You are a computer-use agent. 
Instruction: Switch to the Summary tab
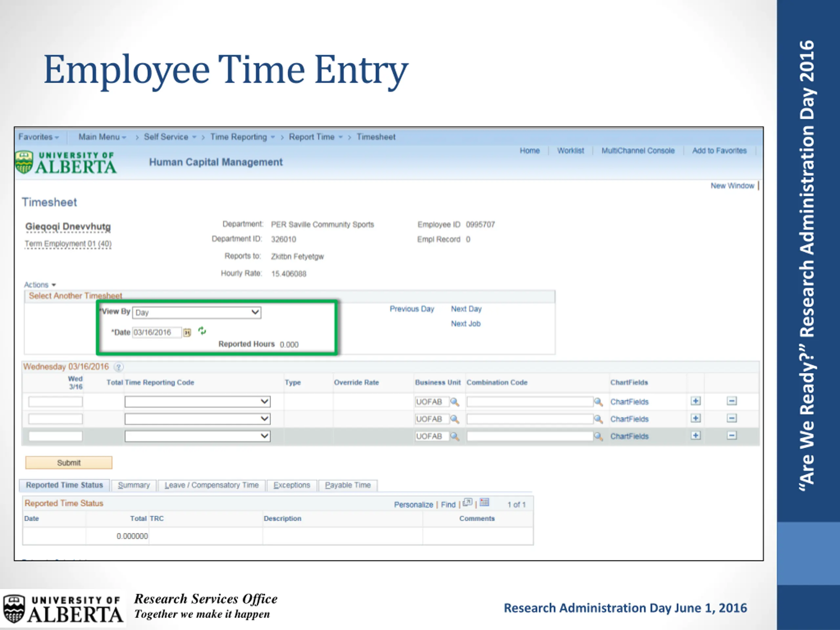(x=134, y=485)
